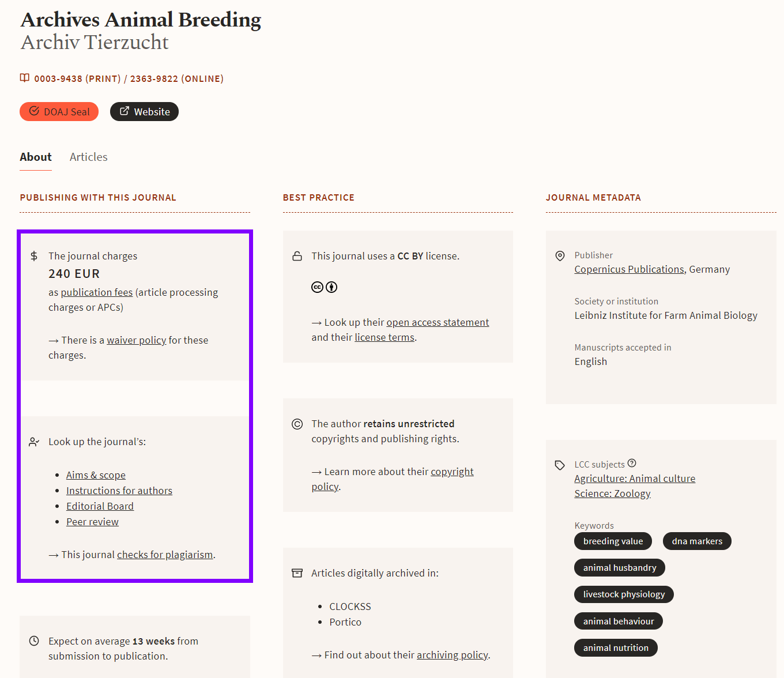Image resolution: width=784 pixels, height=678 pixels.
Task: Open the DOAJ Seal badge
Action: (59, 112)
